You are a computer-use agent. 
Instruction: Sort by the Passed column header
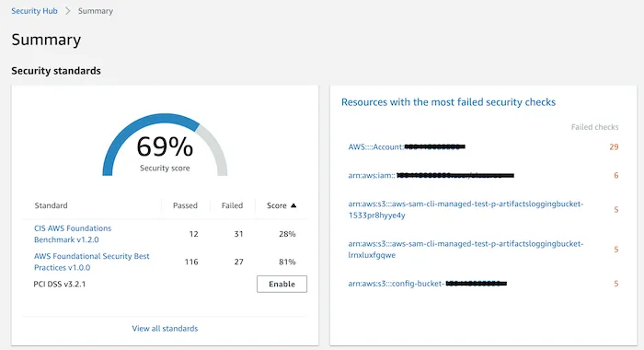[185, 205]
